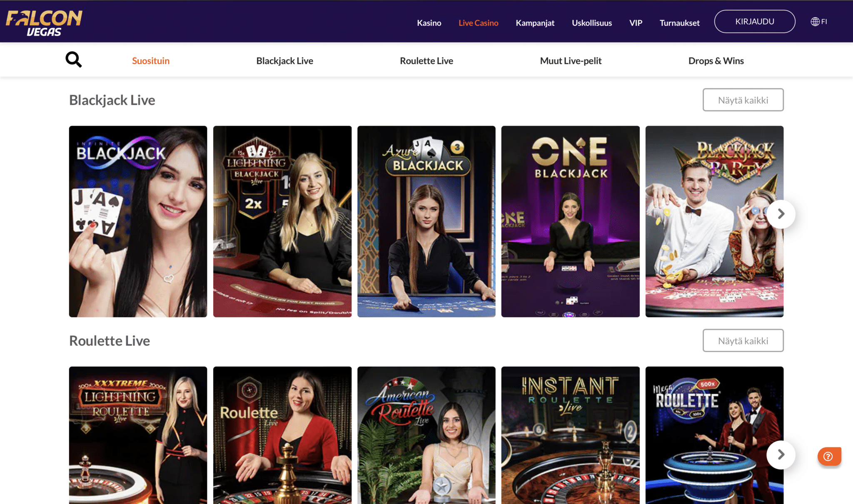Screen dimensions: 853x504
Task: Select the Live Casino menu item
Action: click(478, 23)
